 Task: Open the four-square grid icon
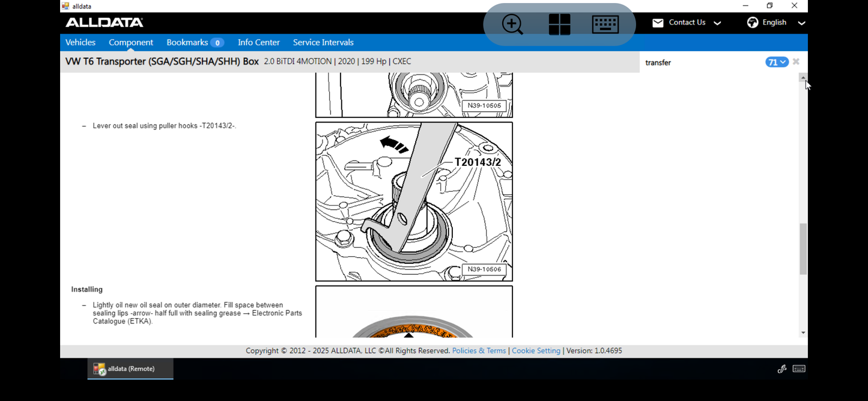[x=559, y=25]
